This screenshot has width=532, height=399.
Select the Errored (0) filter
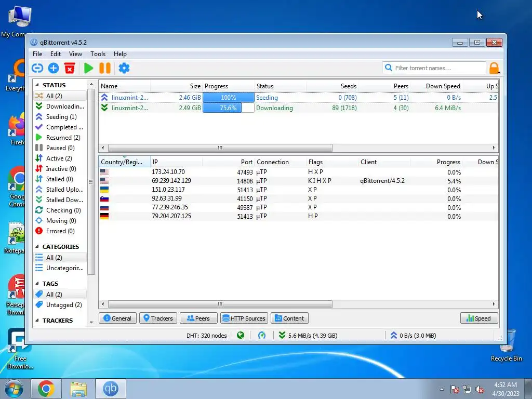click(x=60, y=231)
